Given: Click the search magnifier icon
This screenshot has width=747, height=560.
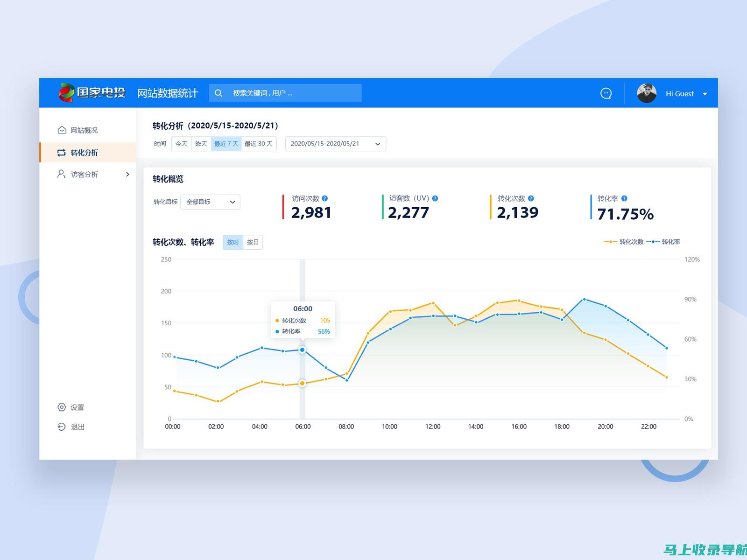Looking at the screenshot, I should click(218, 93).
